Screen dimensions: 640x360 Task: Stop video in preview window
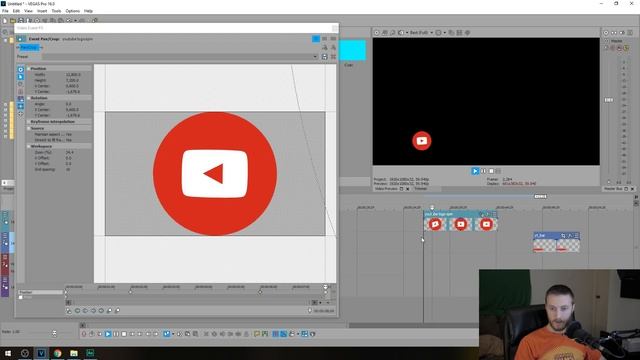(491, 171)
